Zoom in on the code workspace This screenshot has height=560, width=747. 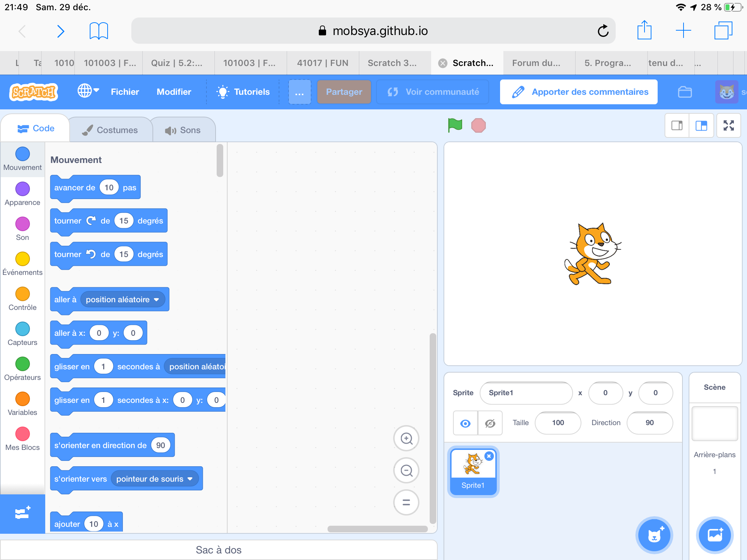click(406, 438)
